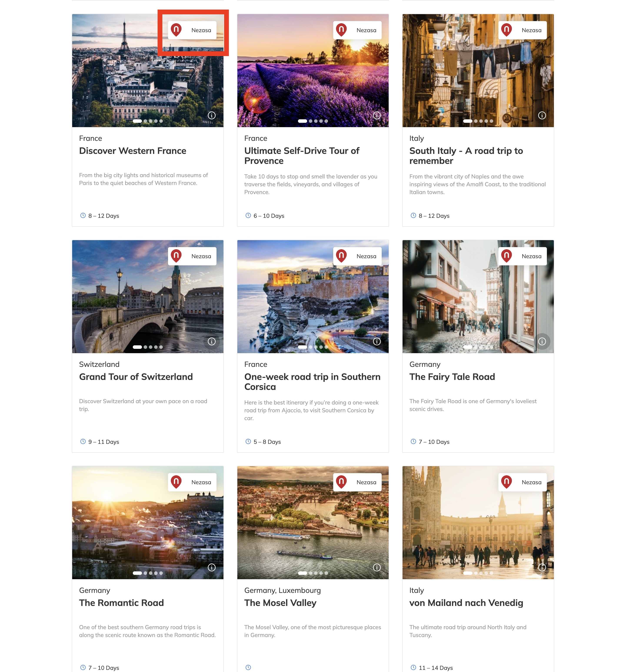Open info icon on Mosel Valley image
The image size is (626, 672).
pyautogui.click(x=377, y=567)
